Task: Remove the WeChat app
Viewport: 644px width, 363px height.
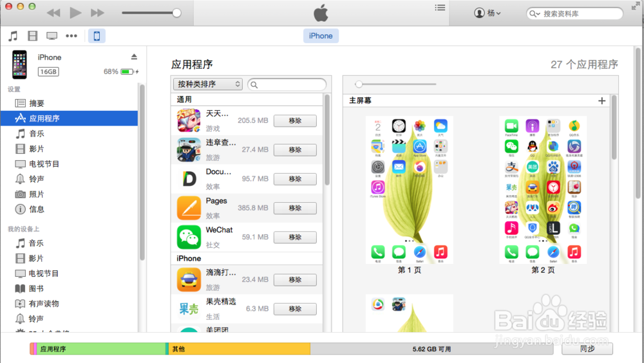Action: click(x=295, y=237)
